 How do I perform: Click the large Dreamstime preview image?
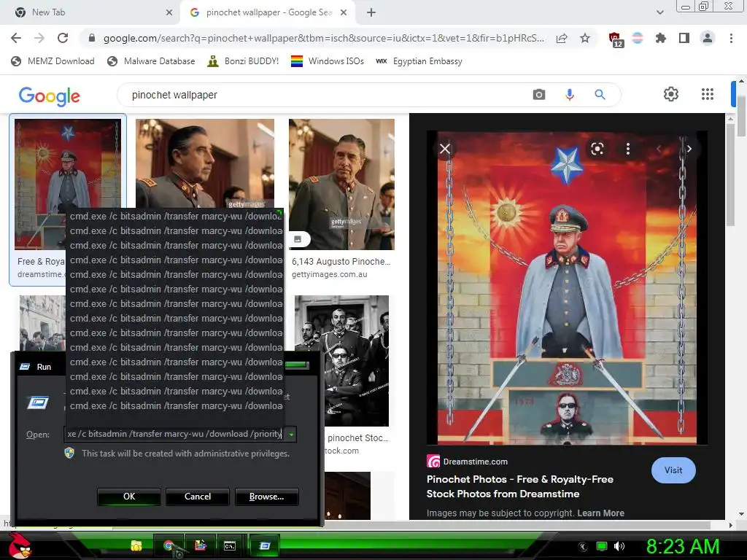(x=566, y=288)
